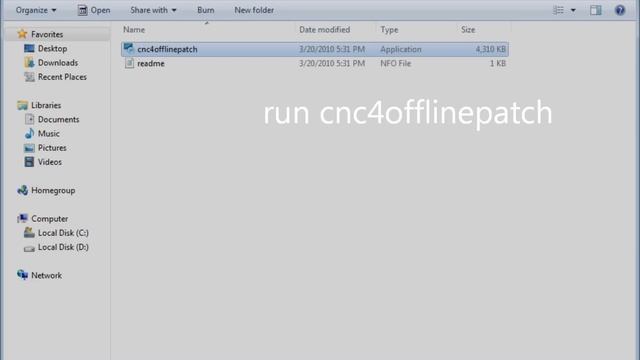The width and height of the screenshot is (640, 360).
Task: Open the Organize menu
Action: [36, 10]
